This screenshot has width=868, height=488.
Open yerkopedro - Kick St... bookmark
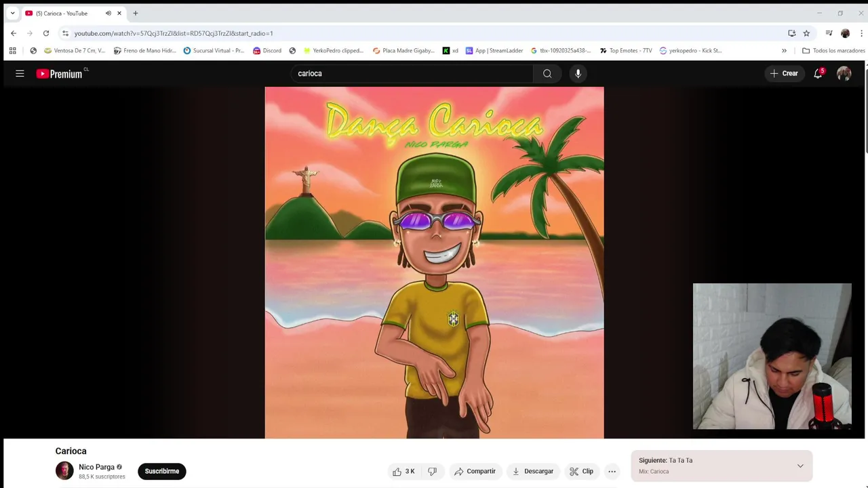(691, 50)
